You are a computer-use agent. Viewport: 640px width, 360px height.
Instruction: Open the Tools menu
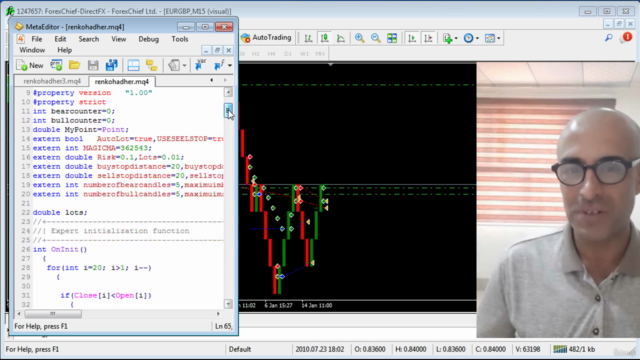(x=180, y=39)
